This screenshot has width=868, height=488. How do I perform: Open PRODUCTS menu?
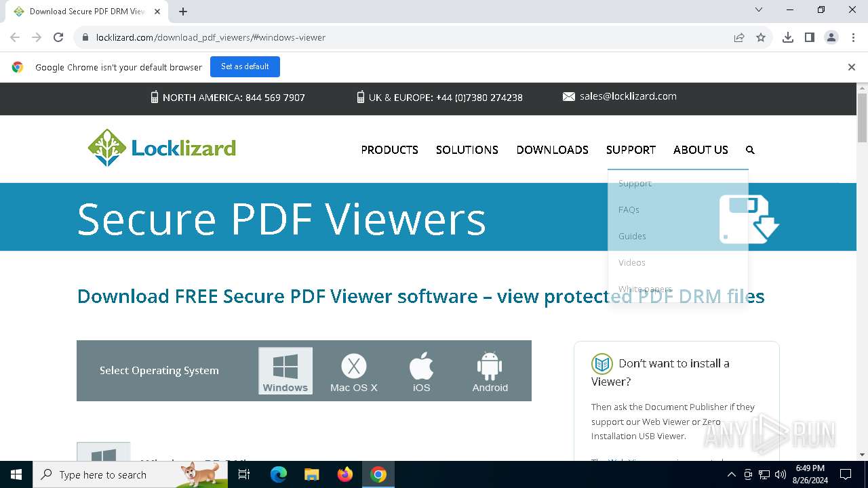389,150
